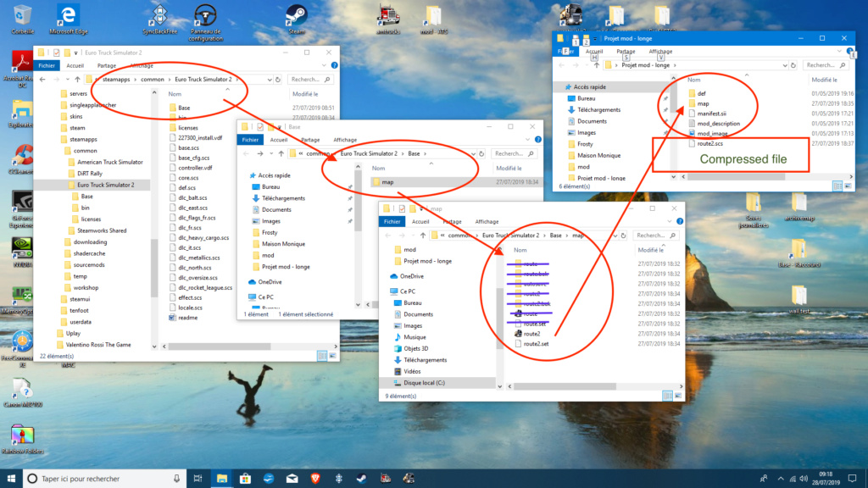Refresh the map window address bar
Viewport: 868px width, 488px height.
623,236
